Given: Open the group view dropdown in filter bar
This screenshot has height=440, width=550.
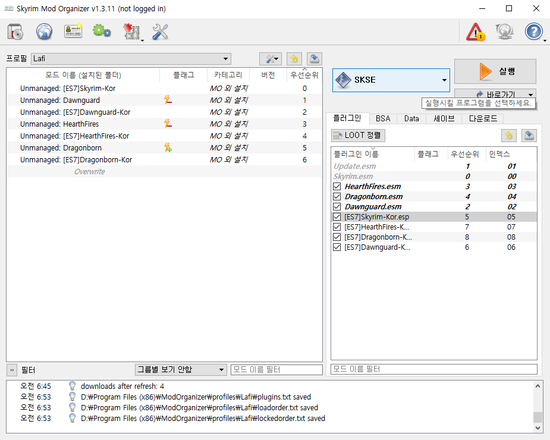Looking at the screenshot, I should click(x=180, y=369).
